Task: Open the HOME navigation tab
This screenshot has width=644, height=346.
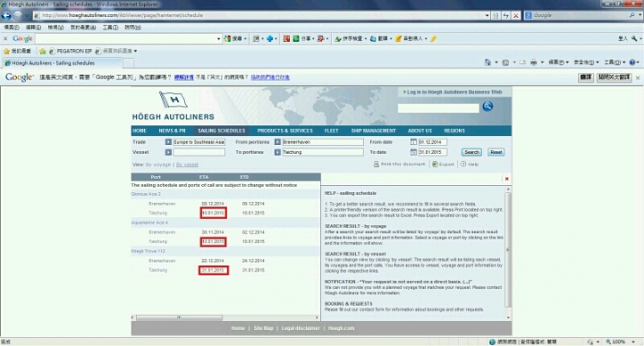Action: (140, 131)
